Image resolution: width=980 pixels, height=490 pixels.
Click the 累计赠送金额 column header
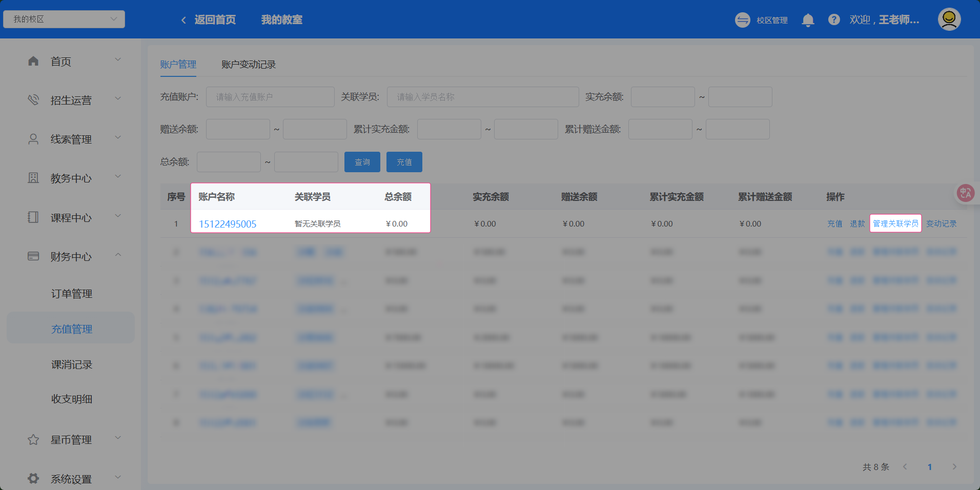click(x=765, y=197)
